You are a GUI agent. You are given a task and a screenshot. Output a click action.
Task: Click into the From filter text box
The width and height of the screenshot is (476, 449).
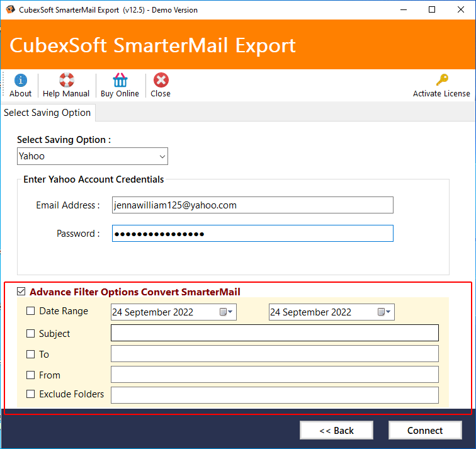click(x=275, y=374)
